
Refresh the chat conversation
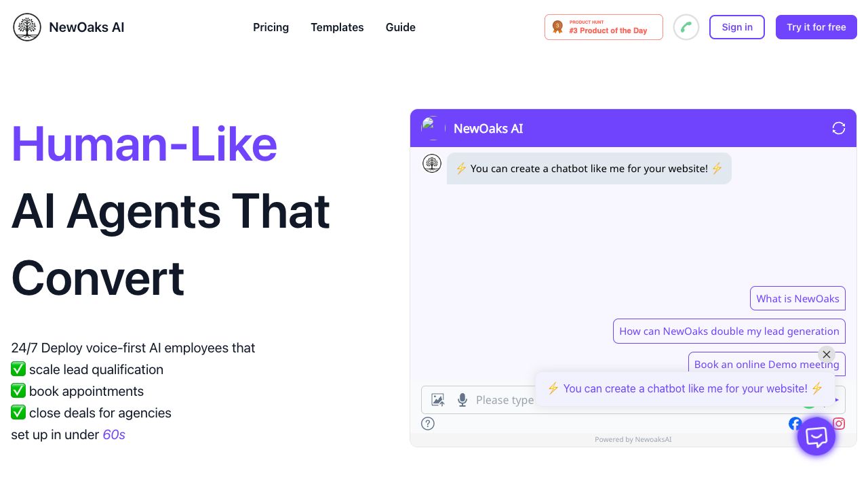point(839,128)
